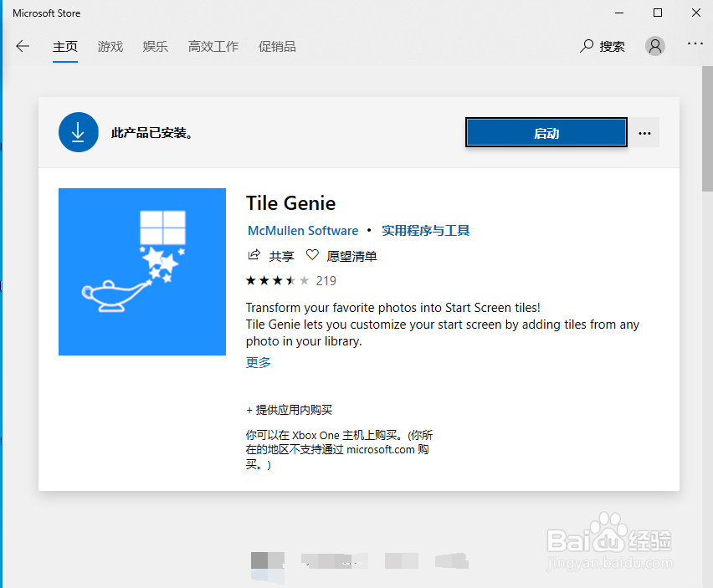This screenshot has height=588, width=713.
Task: Click the user account profile icon
Action: [655, 46]
